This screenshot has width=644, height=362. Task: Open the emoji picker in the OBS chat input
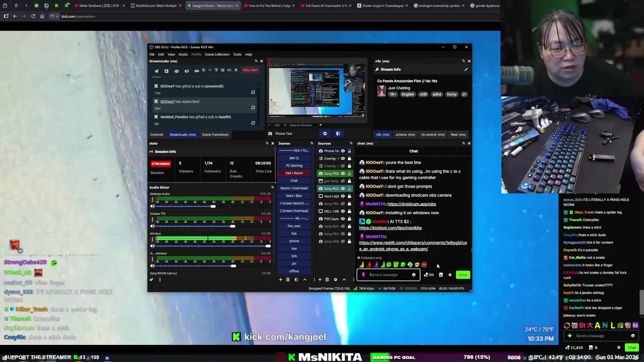(414, 275)
